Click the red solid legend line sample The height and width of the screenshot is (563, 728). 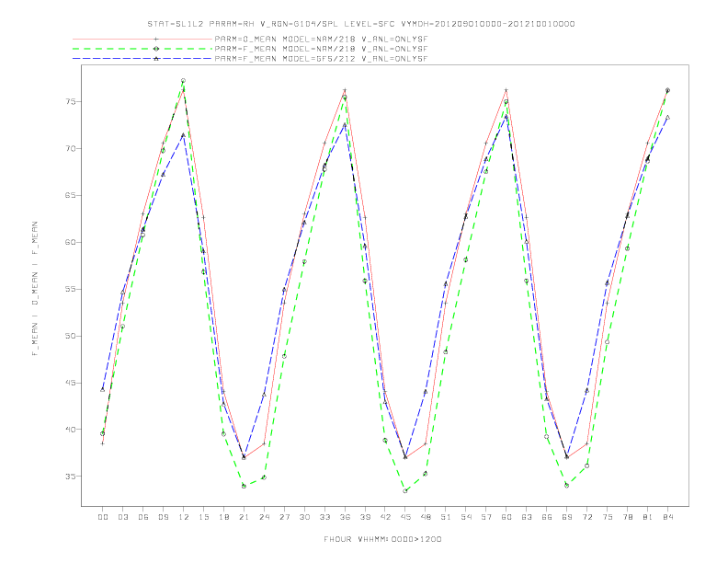(x=142, y=39)
